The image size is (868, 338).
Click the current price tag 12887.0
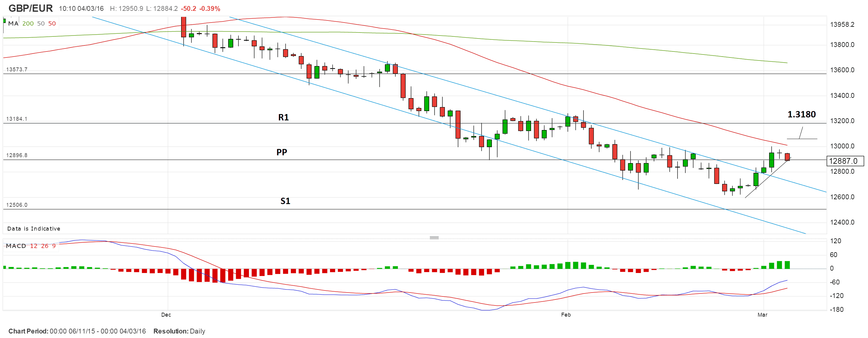845,161
